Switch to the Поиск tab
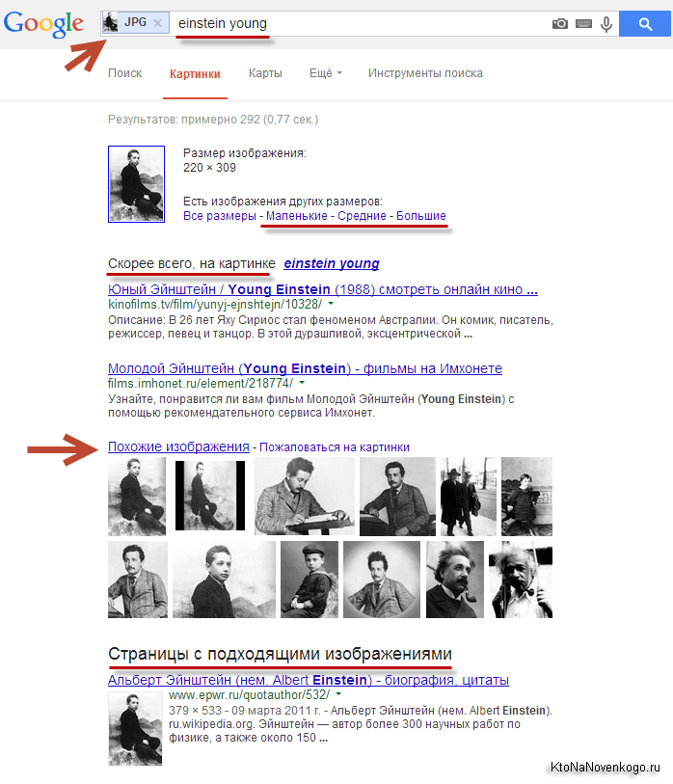This screenshot has width=673, height=784. pyautogui.click(x=125, y=73)
